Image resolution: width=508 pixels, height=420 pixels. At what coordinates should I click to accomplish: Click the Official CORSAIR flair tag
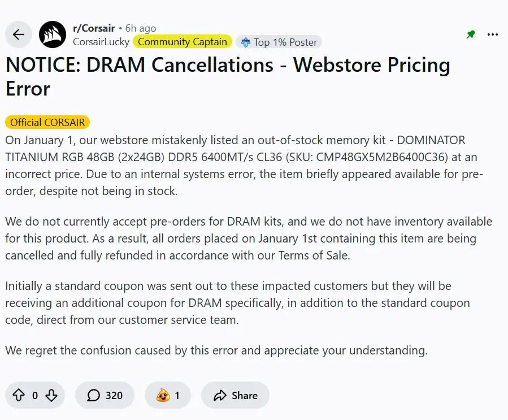pos(47,122)
